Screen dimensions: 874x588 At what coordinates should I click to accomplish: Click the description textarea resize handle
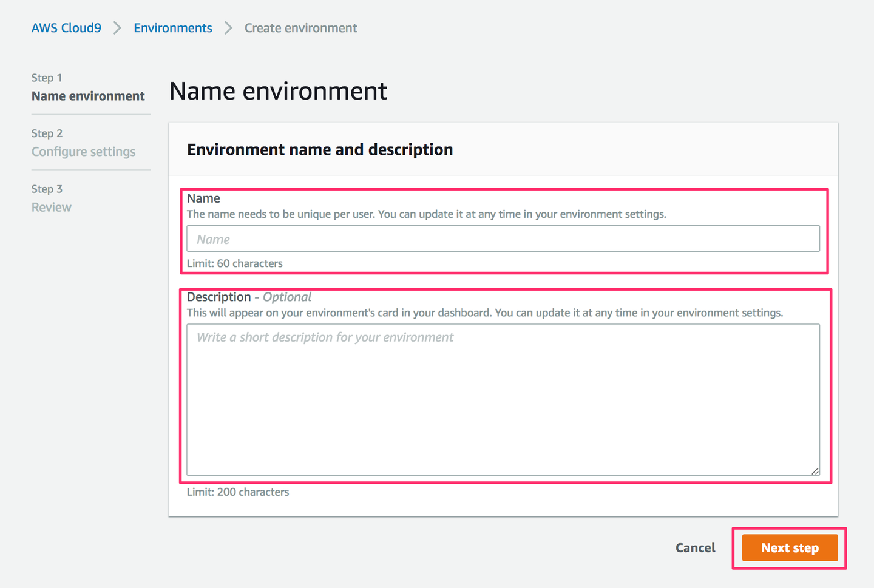(x=815, y=471)
